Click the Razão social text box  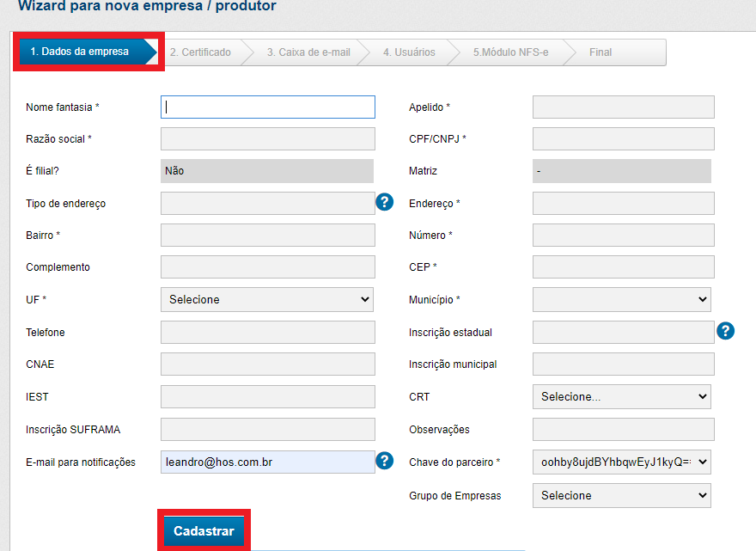point(267,138)
